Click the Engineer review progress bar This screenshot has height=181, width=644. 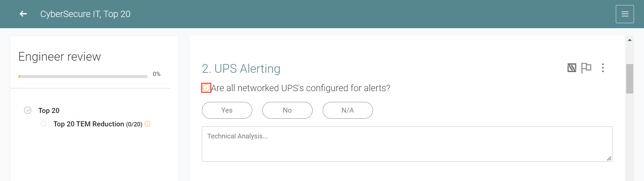pyautogui.click(x=83, y=76)
